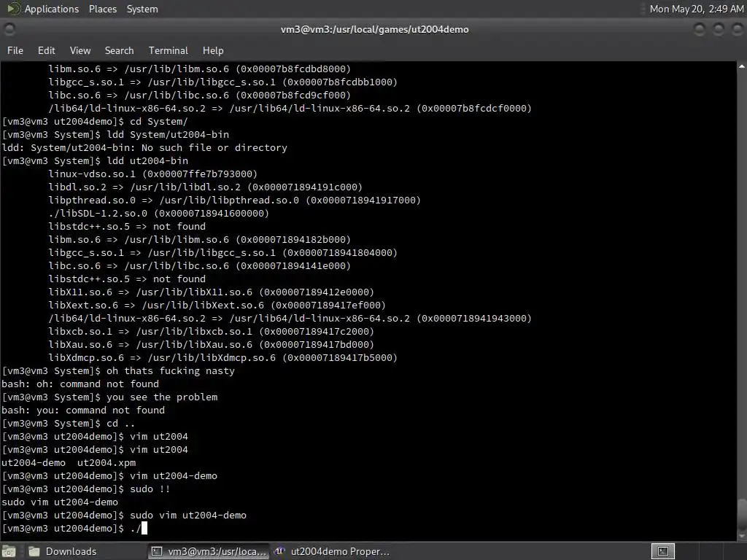
Task: Open the Search menu
Action: tap(119, 50)
